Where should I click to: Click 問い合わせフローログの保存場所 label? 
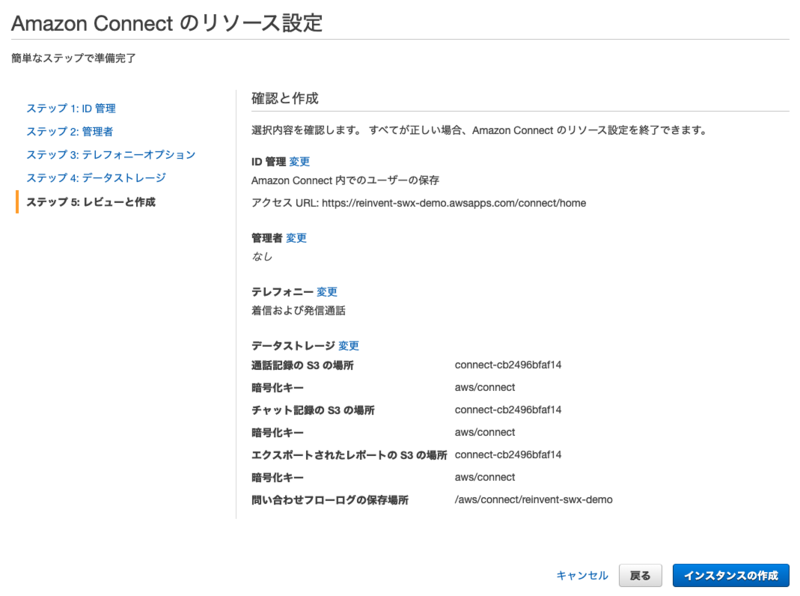pyautogui.click(x=330, y=500)
